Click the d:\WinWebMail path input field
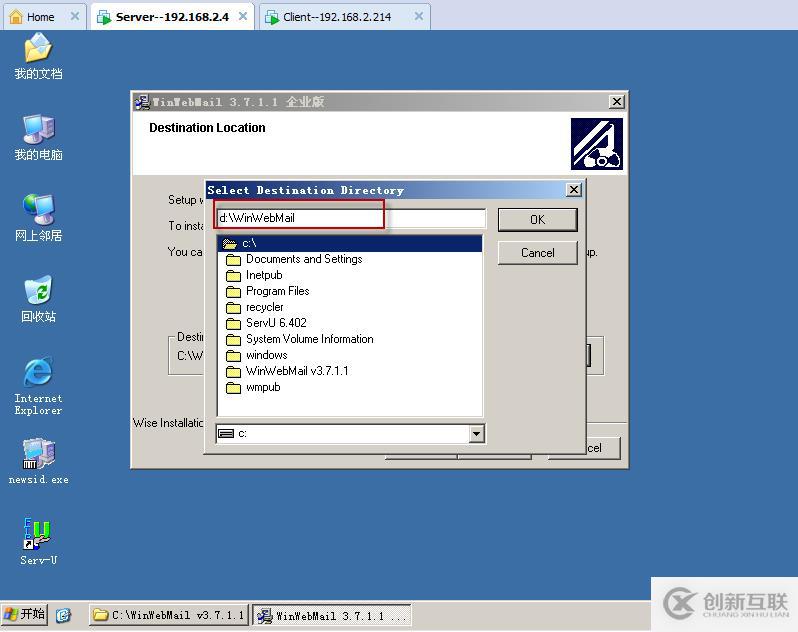Image resolution: width=798 pixels, height=632 pixels. click(x=350, y=218)
